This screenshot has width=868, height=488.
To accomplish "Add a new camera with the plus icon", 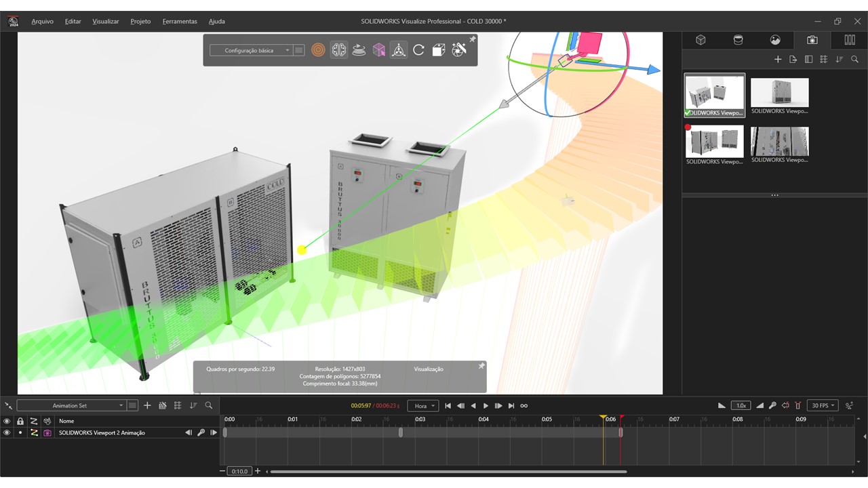I will click(x=778, y=60).
